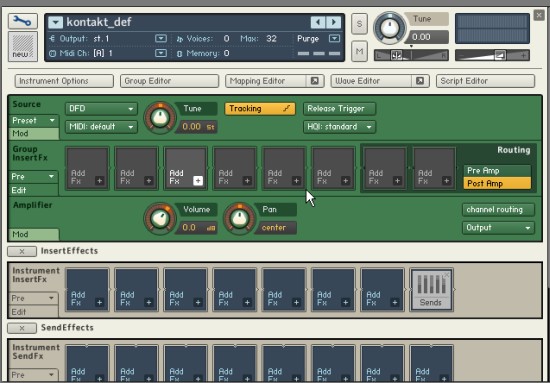Viewport: 550px width, 383px height.
Task: Click the Sends effect module
Action: point(431,290)
